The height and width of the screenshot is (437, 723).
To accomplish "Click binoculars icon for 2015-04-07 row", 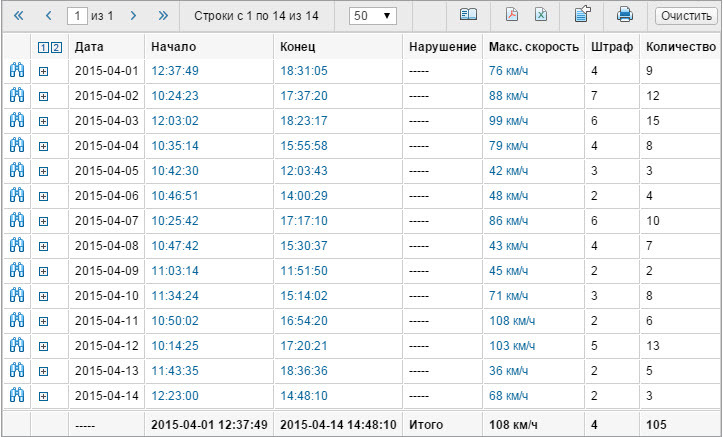I will click(x=17, y=220).
